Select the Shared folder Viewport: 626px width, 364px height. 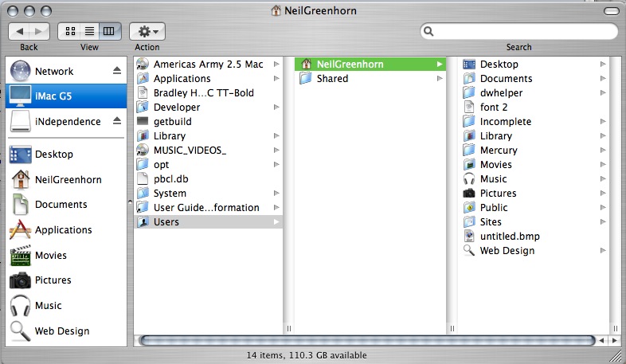370,78
